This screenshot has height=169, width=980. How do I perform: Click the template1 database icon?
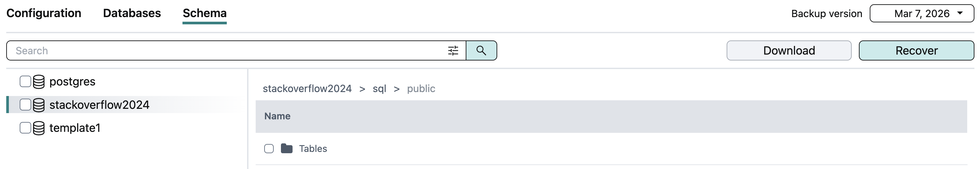coord(39,128)
